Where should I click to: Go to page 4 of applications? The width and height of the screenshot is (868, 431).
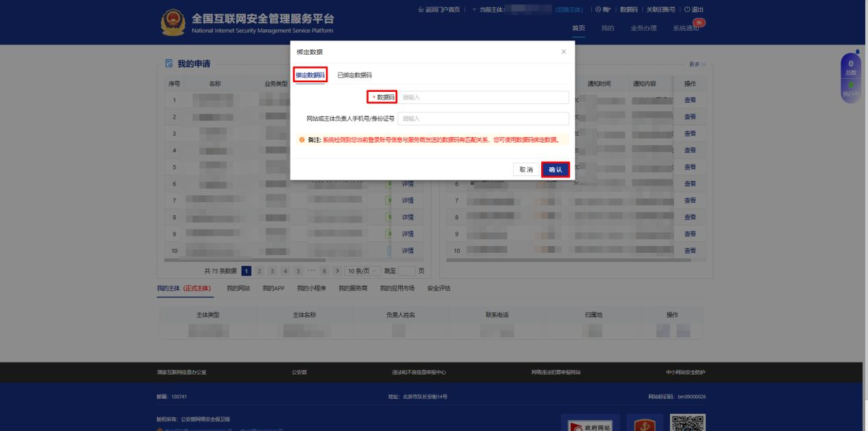click(x=285, y=271)
